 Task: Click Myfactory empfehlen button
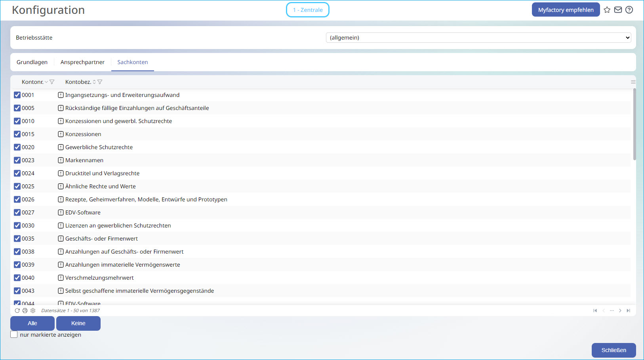(566, 10)
